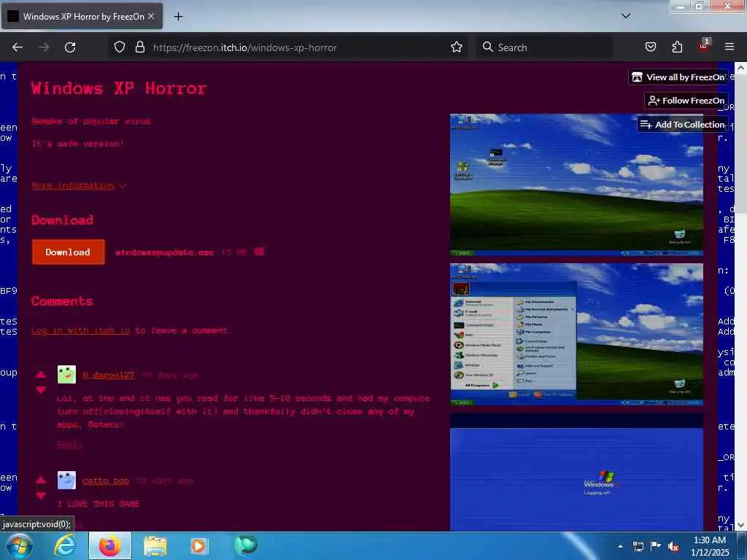Viewport: 747px width, 560px height.
Task: Upvote the catto_bob comment
Action: point(41,480)
